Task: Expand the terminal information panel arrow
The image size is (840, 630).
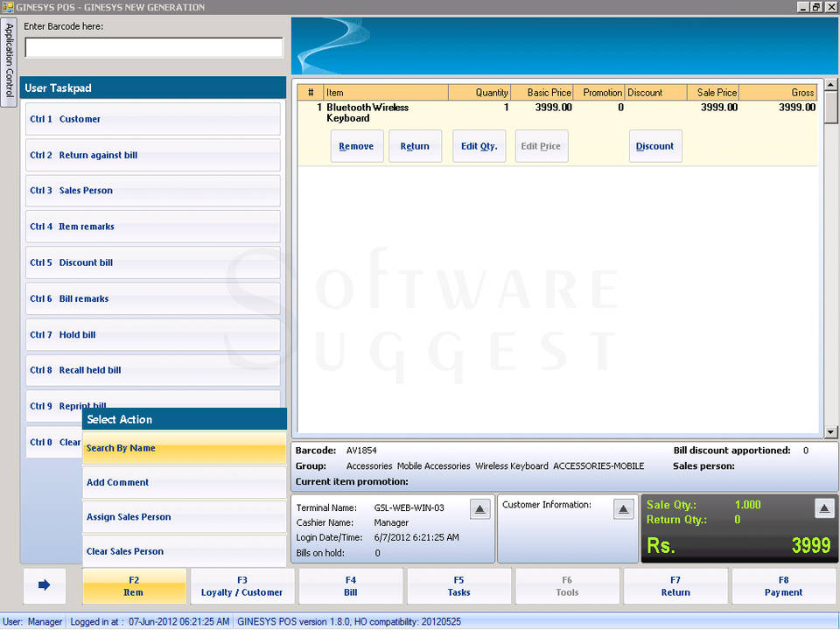Action: pyautogui.click(x=479, y=508)
